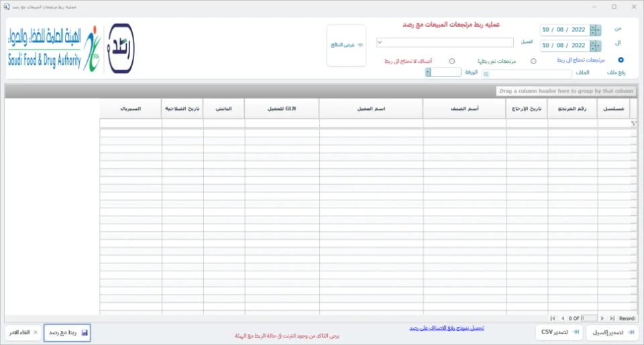The height and width of the screenshot is (345, 644).
Task: Click the رفع ملف upload file label
Action: [616, 72]
